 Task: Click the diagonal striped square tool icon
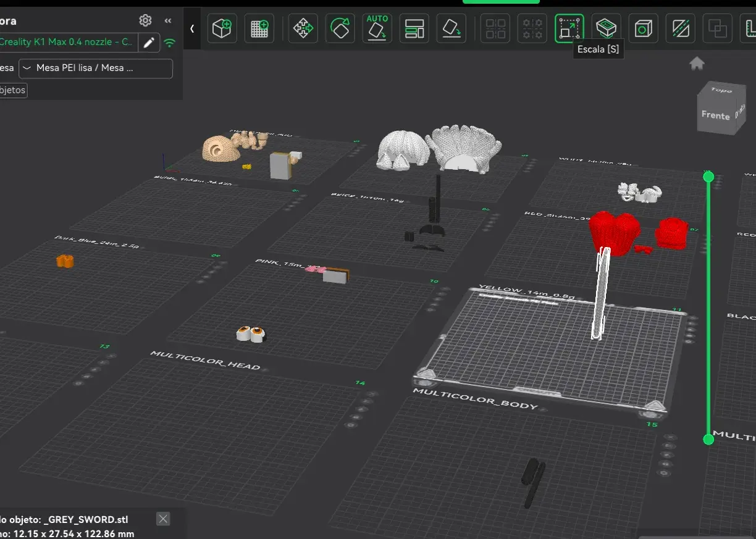pyautogui.click(x=681, y=28)
